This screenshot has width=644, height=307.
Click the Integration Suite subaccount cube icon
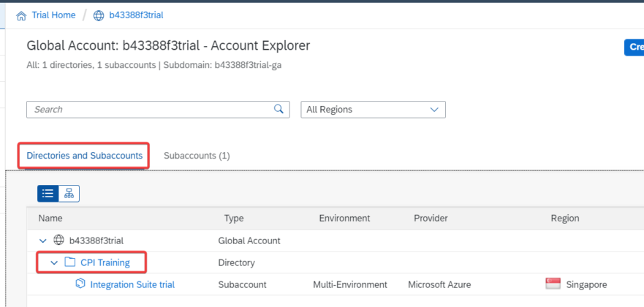(x=80, y=284)
